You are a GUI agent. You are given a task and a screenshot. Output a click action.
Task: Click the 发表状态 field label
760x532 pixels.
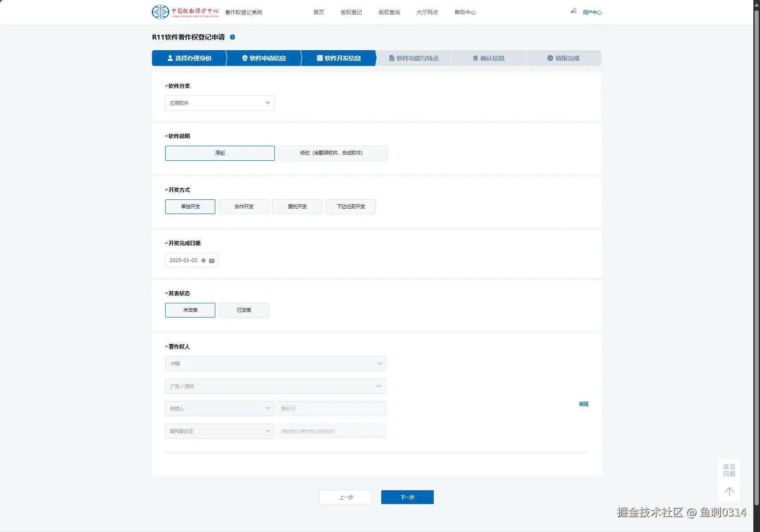(179, 294)
